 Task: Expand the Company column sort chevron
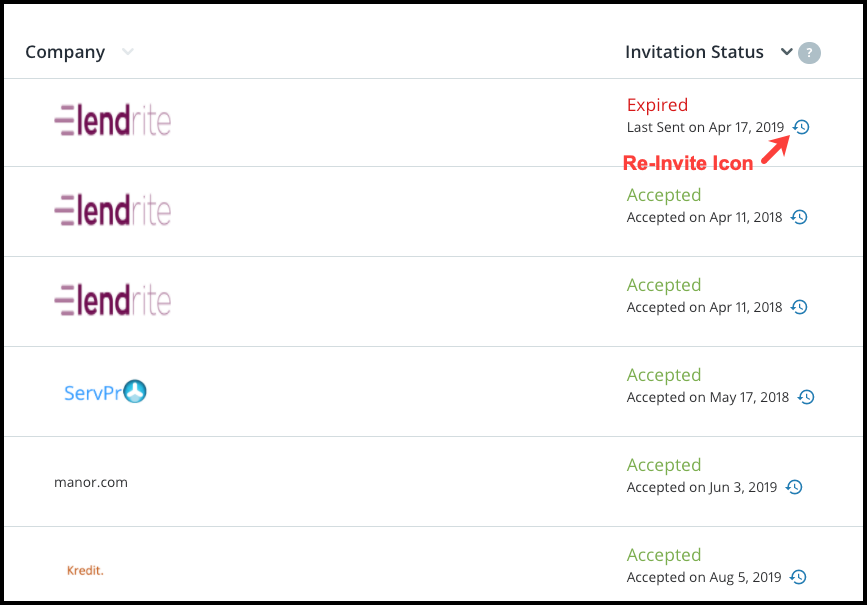(128, 52)
